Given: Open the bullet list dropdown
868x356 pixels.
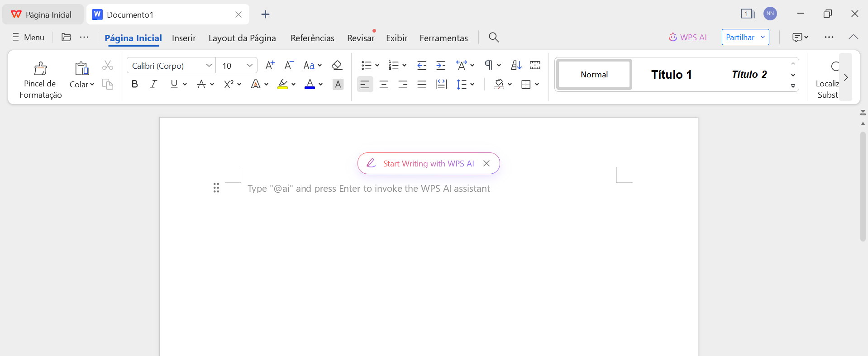Looking at the screenshot, I should [377, 66].
